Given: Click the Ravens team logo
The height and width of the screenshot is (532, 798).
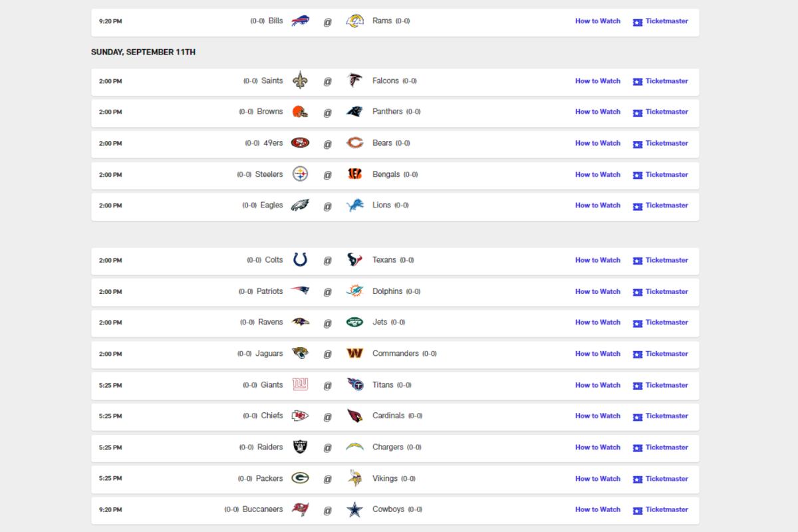Looking at the screenshot, I should [x=301, y=323].
